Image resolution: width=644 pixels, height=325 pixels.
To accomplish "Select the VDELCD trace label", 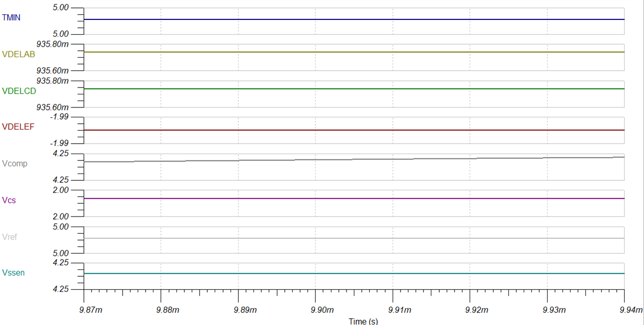I will coord(18,90).
